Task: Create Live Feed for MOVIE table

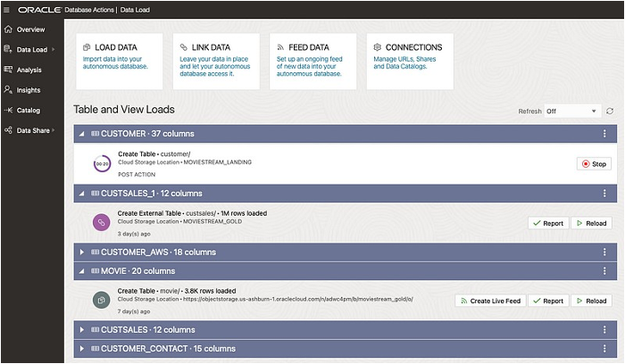Action: [x=490, y=301]
